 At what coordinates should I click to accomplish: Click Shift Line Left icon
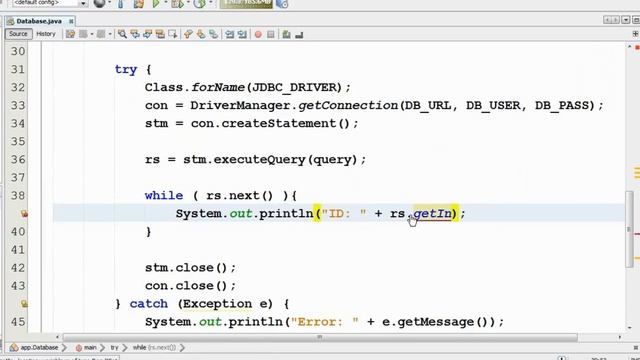point(229,34)
